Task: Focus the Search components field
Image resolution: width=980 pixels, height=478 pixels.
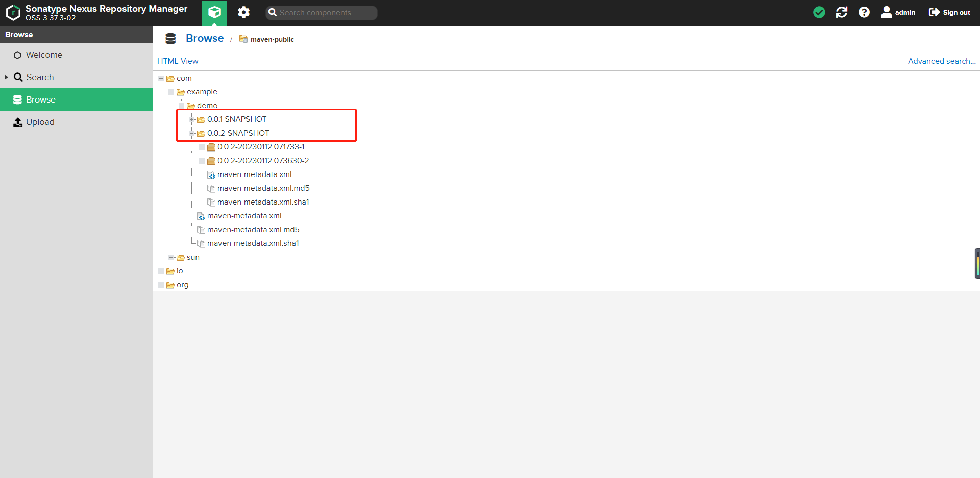Action: (322, 13)
